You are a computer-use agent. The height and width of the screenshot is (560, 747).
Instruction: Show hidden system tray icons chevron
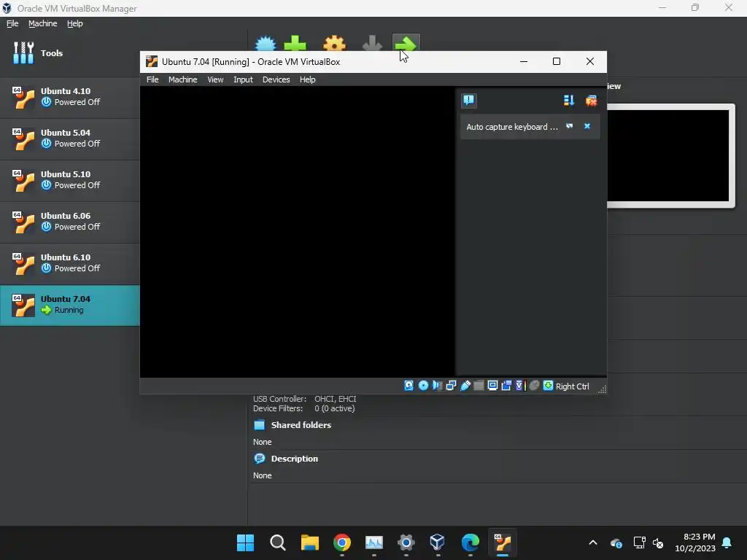pyautogui.click(x=592, y=542)
